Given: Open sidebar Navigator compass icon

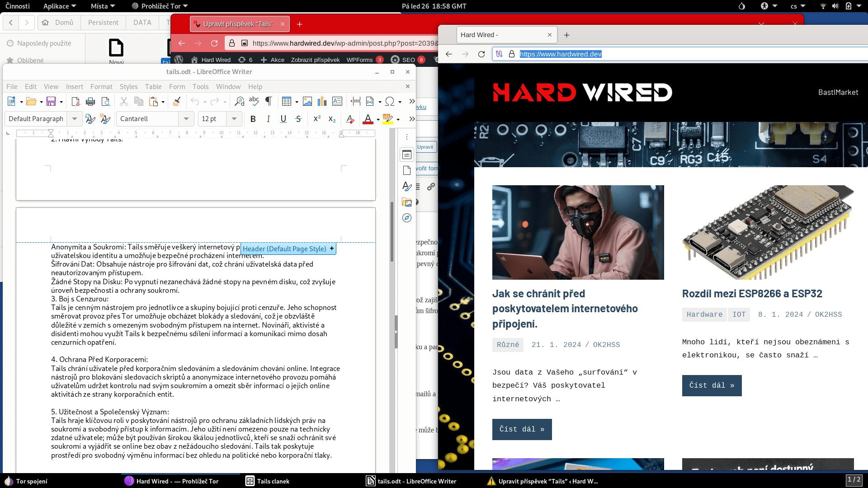Looking at the screenshot, I should pyautogui.click(x=407, y=218).
